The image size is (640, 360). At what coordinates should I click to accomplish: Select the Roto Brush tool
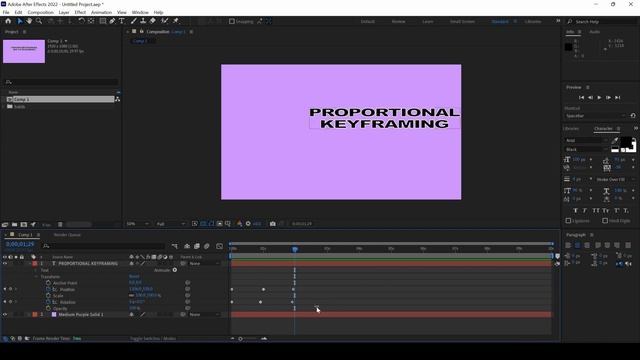coord(164,21)
